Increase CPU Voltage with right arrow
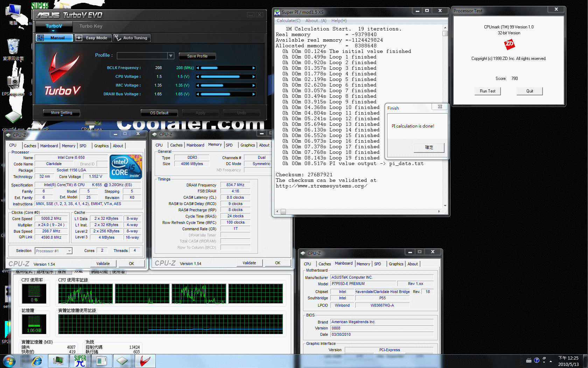Screen dimensions: 588x368 pos(254,77)
